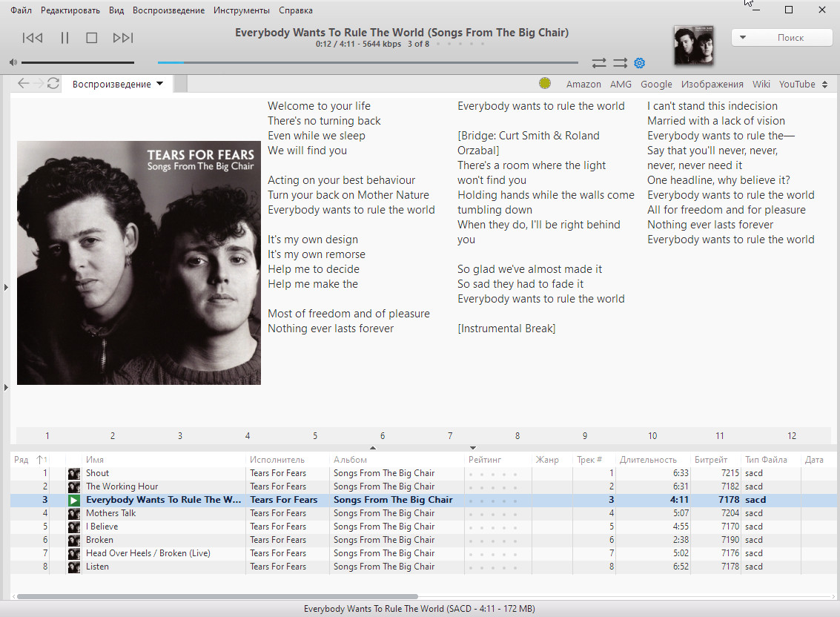This screenshot has height=617, width=840.
Task: Select the track Mothers Talk in playlist
Action: (x=111, y=513)
